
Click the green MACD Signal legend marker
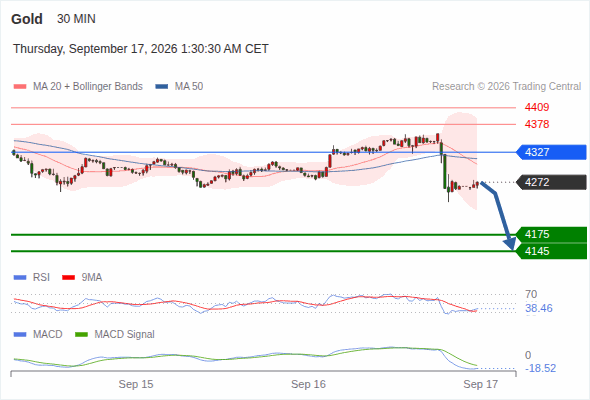coord(81,335)
